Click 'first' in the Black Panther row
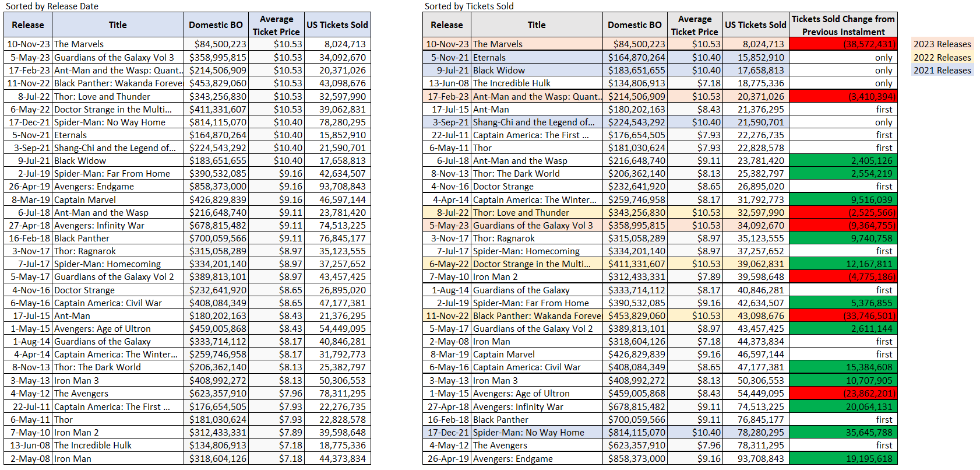The image size is (980, 470). click(884, 420)
